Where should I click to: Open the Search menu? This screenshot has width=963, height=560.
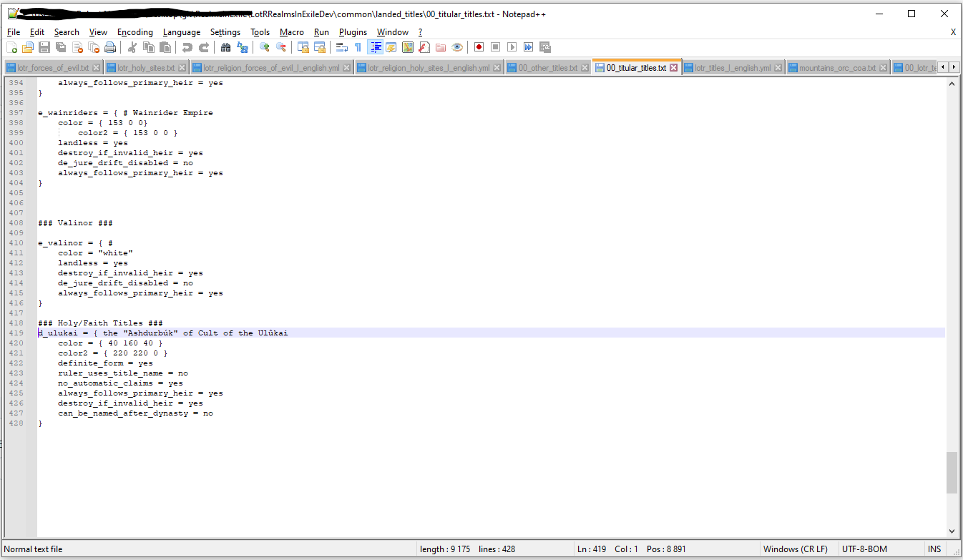[x=67, y=32]
